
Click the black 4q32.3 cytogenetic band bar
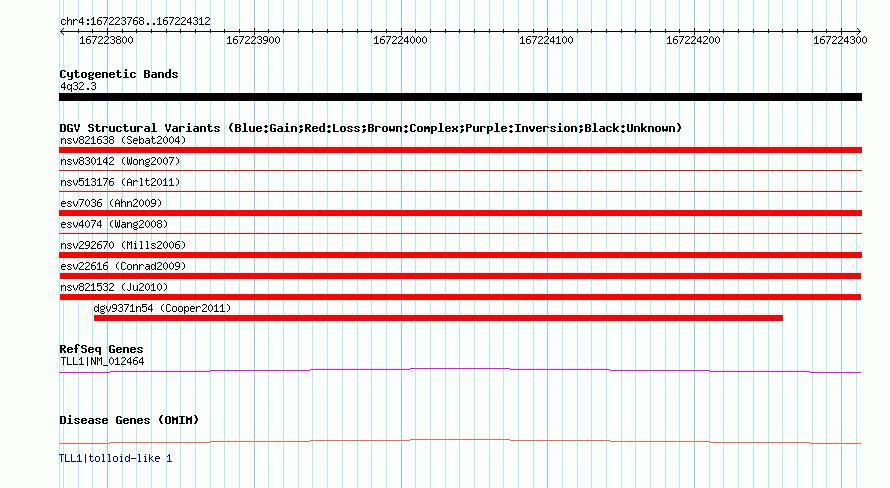460,97
